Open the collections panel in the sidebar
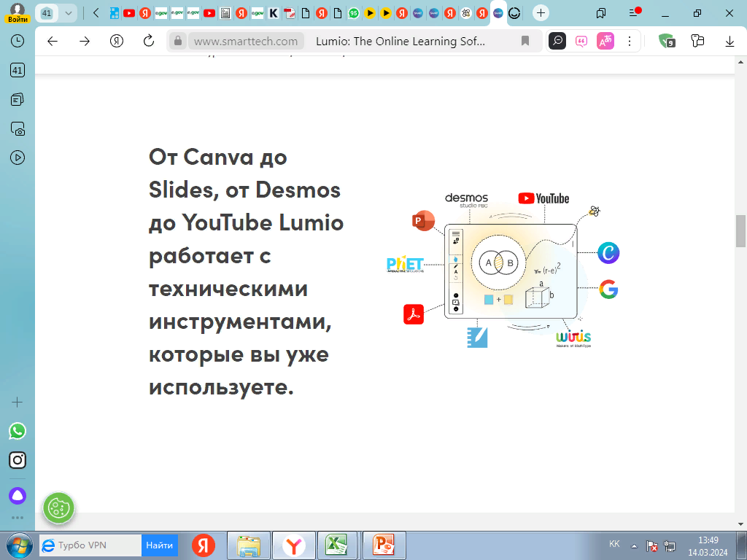Viewport: 747px width, 560px height. click(18, 99)
